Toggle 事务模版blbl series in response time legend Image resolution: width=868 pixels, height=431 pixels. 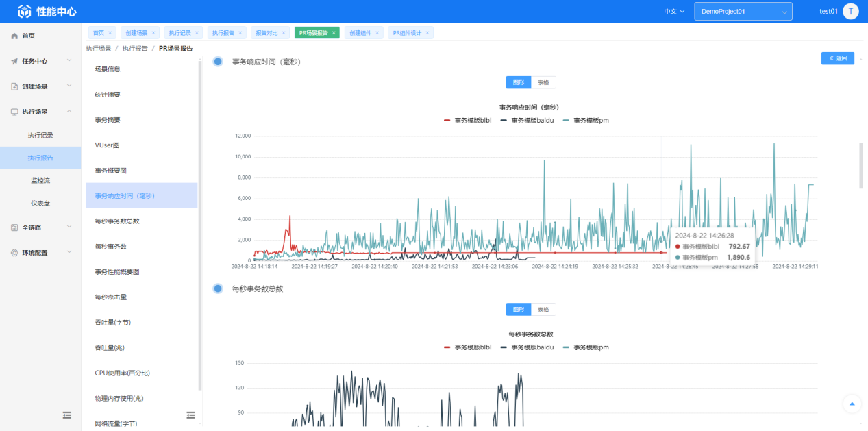(468, 121)
